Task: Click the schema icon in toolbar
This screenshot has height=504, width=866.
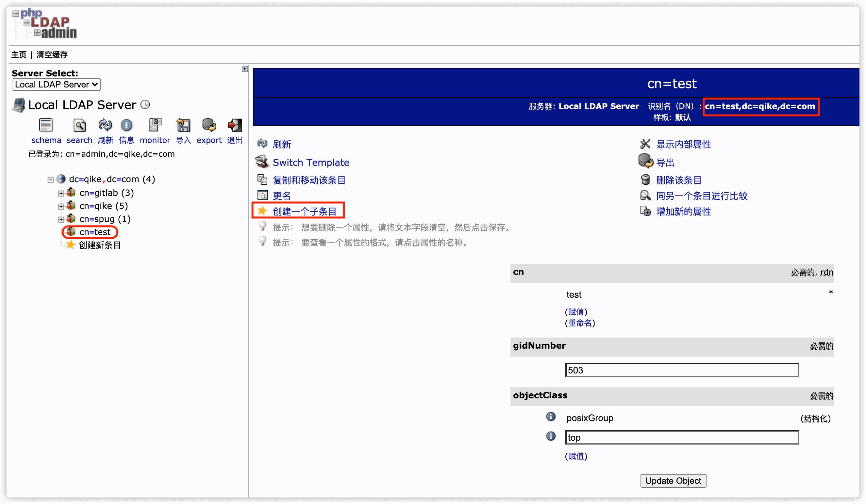Action: (46, 126)
